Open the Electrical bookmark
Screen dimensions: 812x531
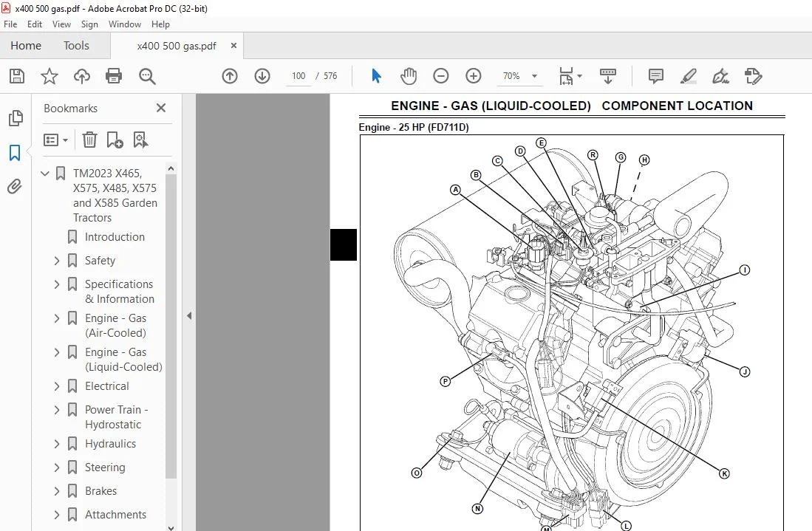pos(106,386)
